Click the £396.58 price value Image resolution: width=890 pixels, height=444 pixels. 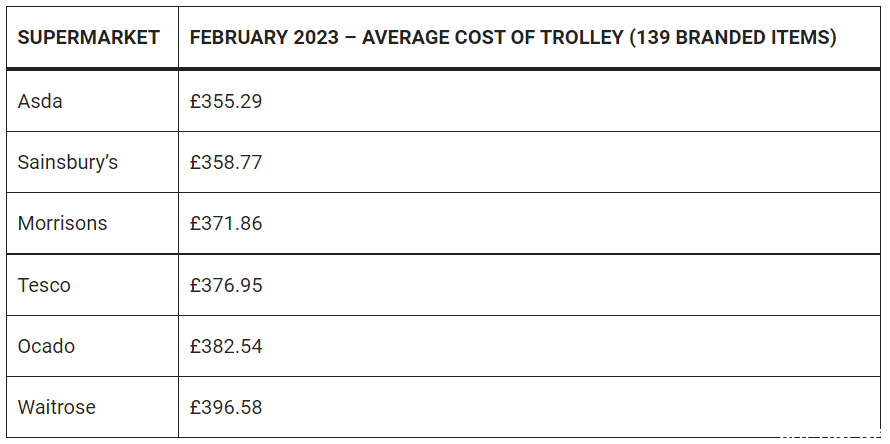coord(226,407)
